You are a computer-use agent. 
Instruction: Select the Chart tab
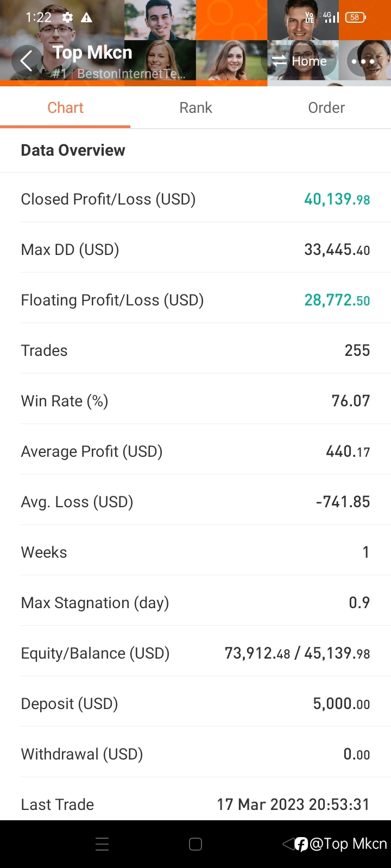65,107
